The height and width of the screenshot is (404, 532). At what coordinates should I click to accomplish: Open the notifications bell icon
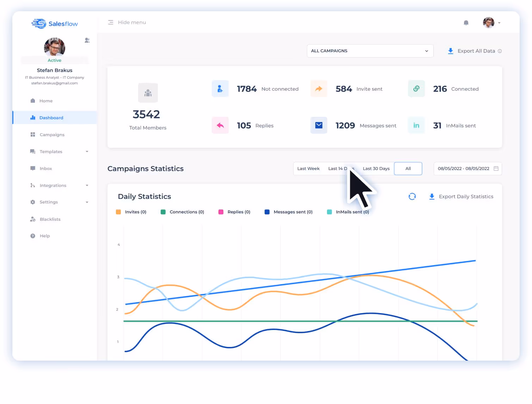(x=466, y=22)
